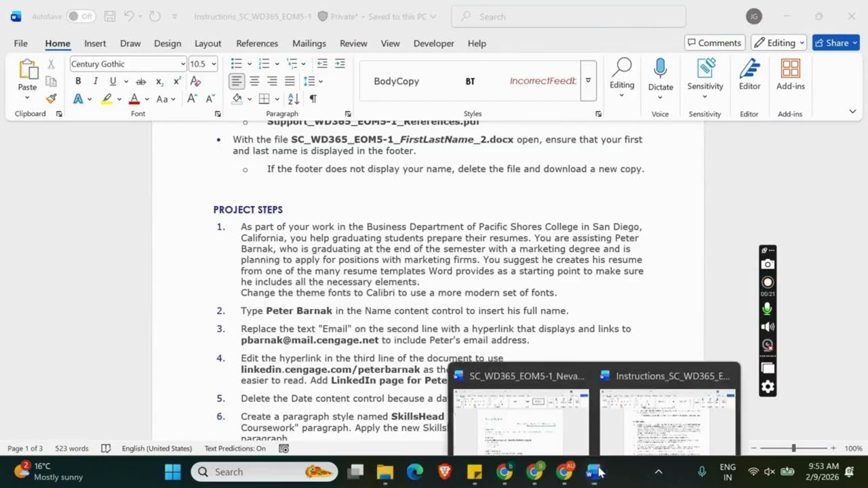Viewport: 868px width, 488px height.
Task: Open File Explorer from the taskbar
Action: tap(385, 472)
